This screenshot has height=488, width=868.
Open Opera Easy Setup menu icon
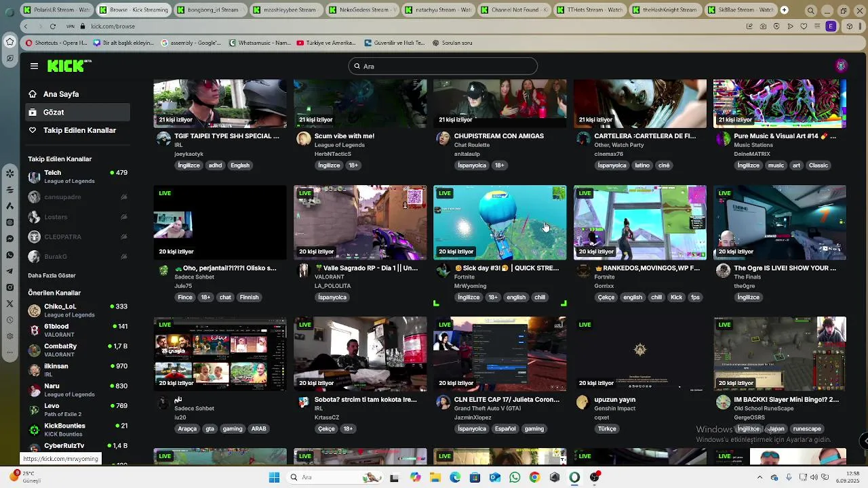[817, 26]
